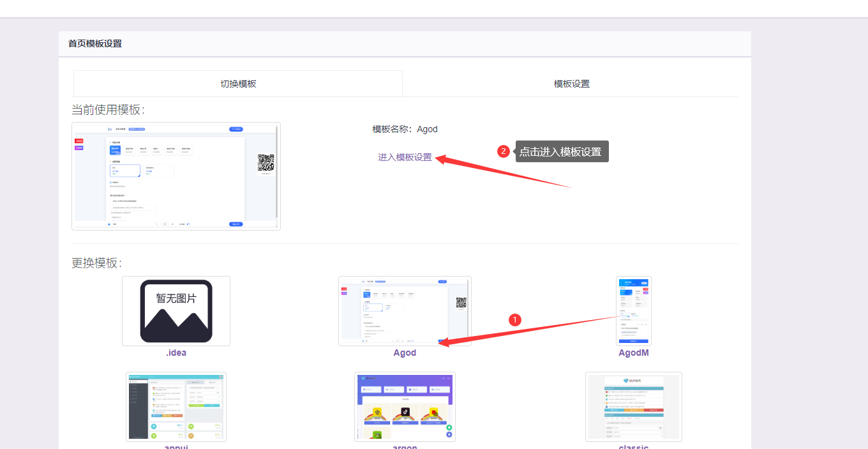
Task: Select the .idea template placeholder image
Action: [x=176, y=311]
